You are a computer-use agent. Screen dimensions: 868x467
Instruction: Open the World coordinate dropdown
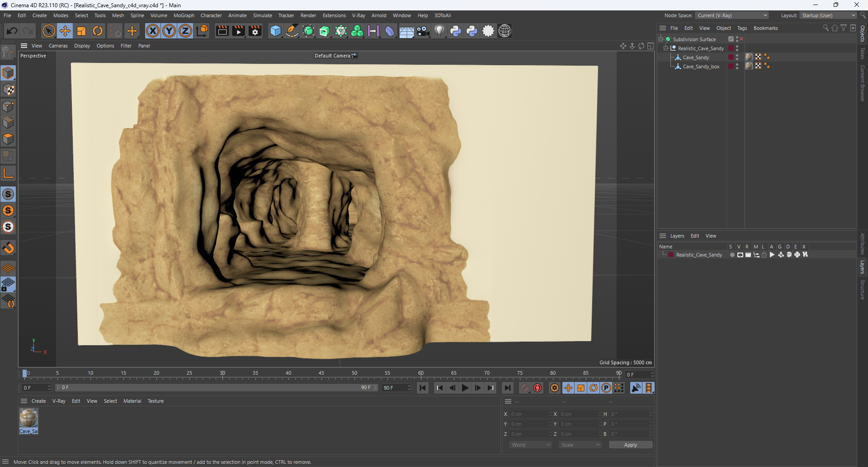point(530,445)
